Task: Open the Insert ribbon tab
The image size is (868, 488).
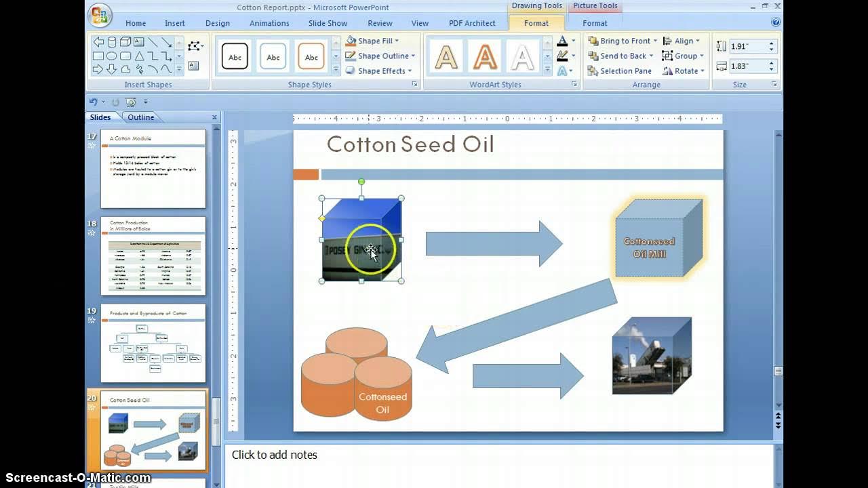Action: 175,23
